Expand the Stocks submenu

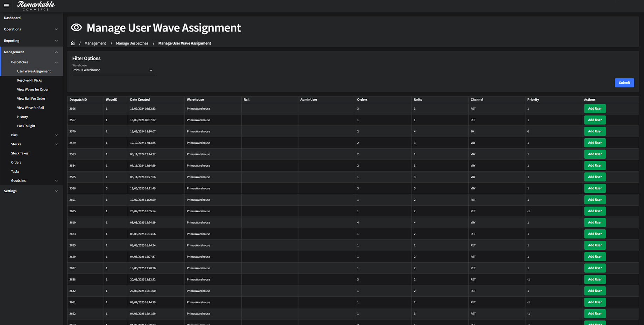(x=31, y=144)
